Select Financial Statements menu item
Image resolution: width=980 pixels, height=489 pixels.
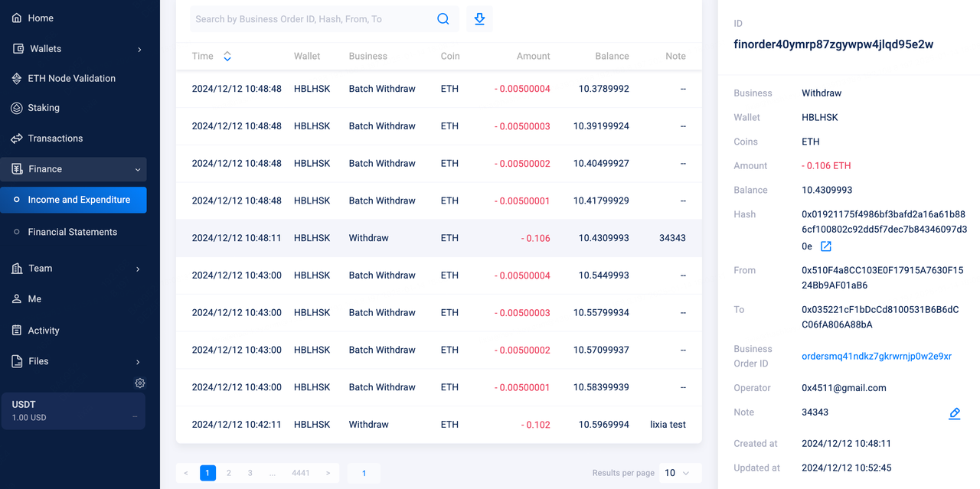tap(72, 232)
